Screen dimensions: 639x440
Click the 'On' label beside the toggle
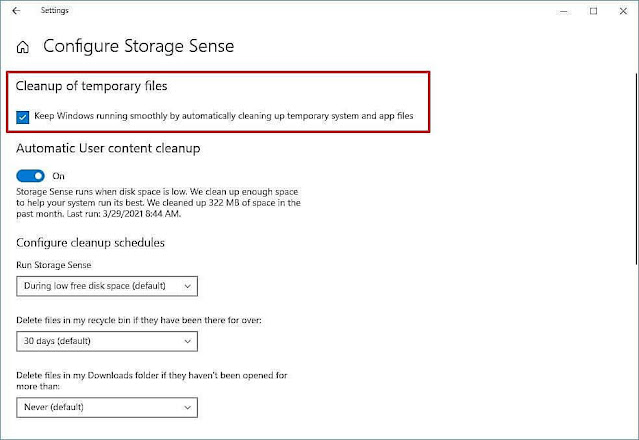point(58,174)
